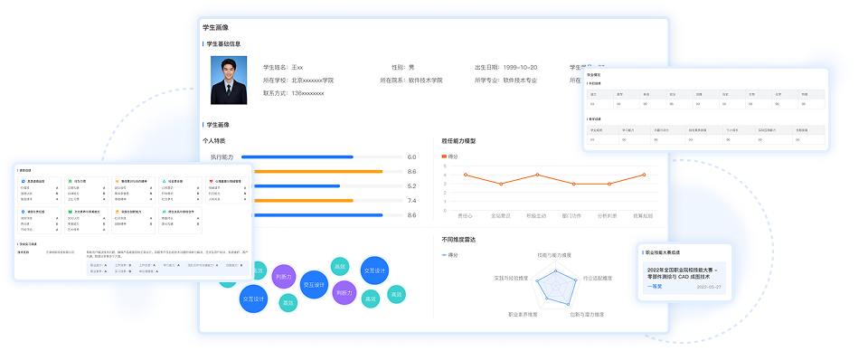Select the 技能与能力维度 radar axis label
This screenshot has width=868, height=351.
[x=554, y=255]
